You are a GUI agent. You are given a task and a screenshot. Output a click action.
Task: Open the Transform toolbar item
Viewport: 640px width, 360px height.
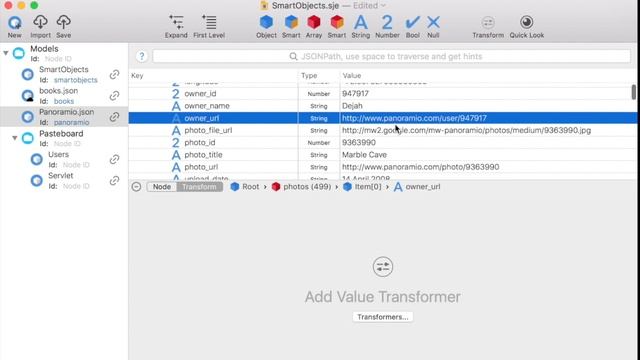488,22
